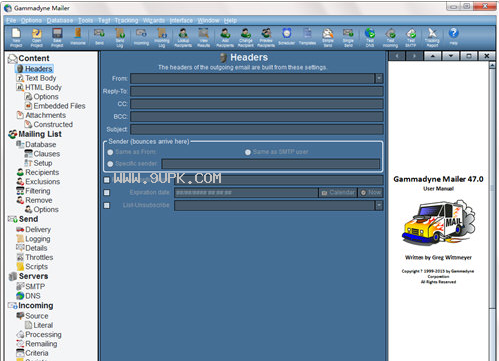
Task: Click the BCC input field
Action: point(257,117)
